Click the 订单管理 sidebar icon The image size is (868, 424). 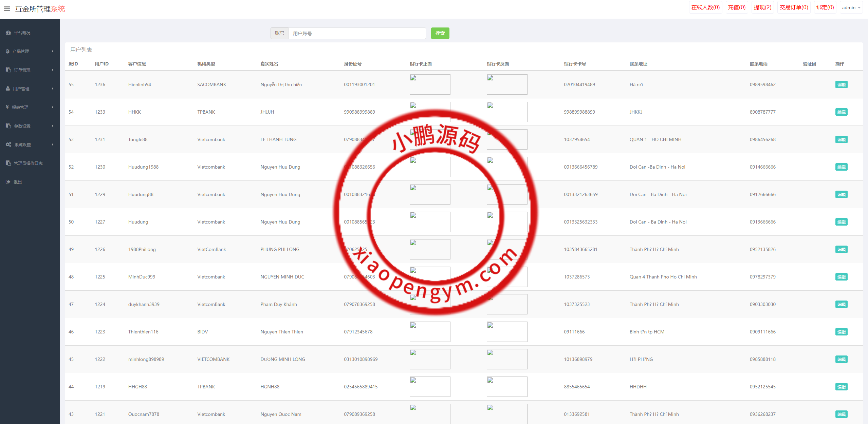pyautogui.click(x=8, y=70)
